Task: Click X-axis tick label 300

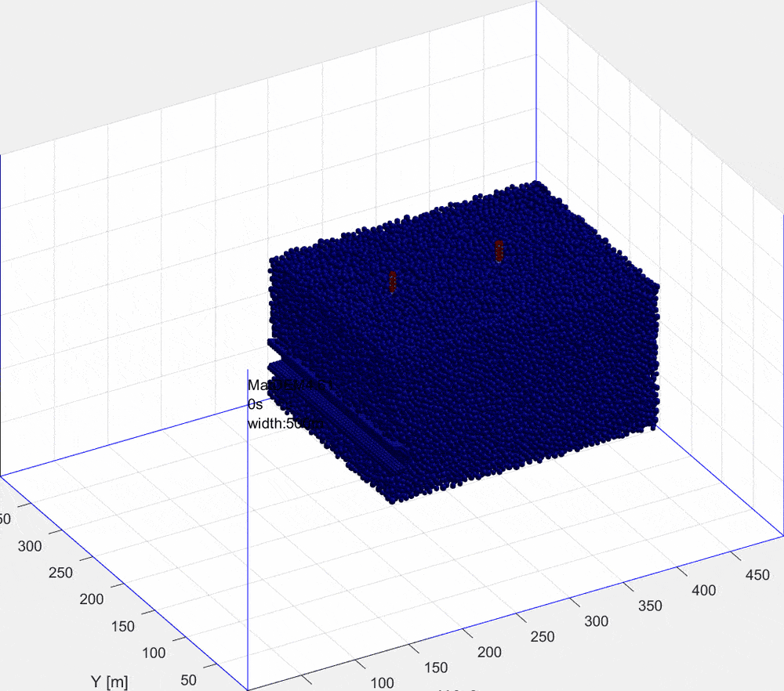Action: click(595, 621)
